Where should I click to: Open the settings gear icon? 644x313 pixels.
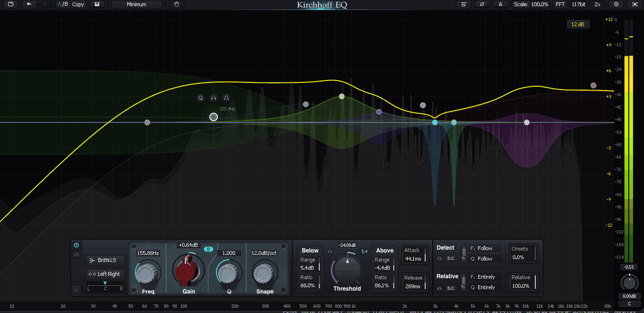point(616,4)
